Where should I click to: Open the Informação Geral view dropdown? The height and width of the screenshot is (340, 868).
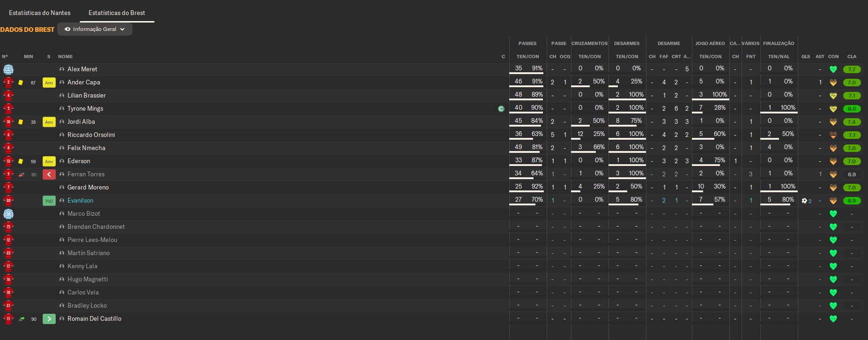click(x=95, y=29)
